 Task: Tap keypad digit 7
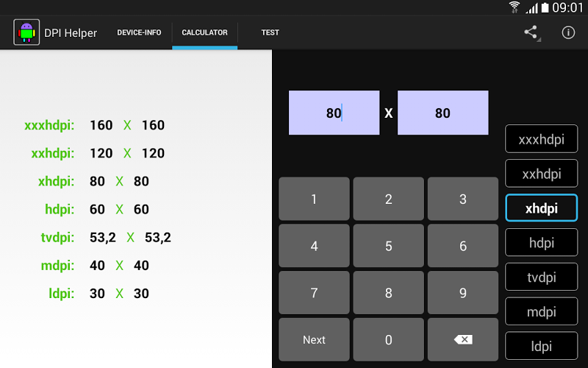pyautogui.click(x=314, y=292)
